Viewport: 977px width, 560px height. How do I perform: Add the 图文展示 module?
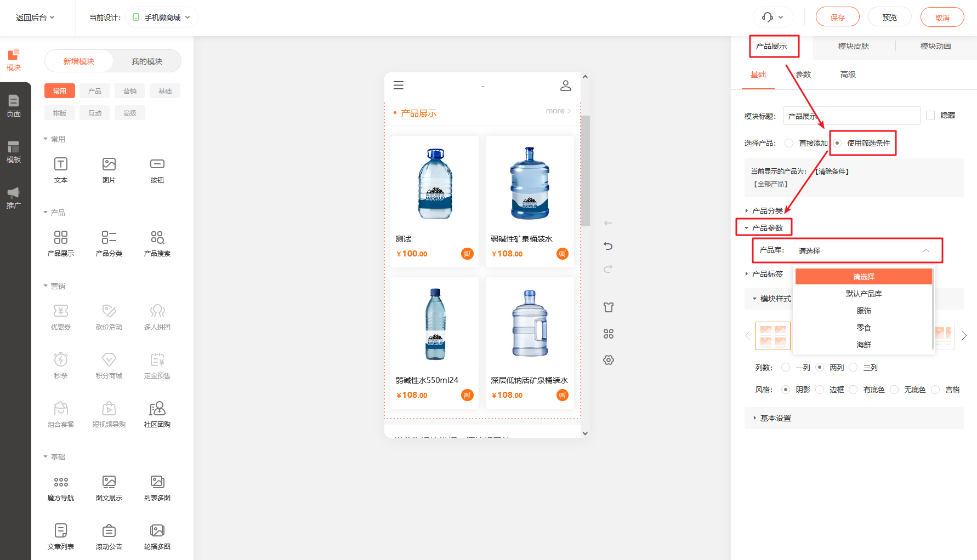tap(109, 488)
